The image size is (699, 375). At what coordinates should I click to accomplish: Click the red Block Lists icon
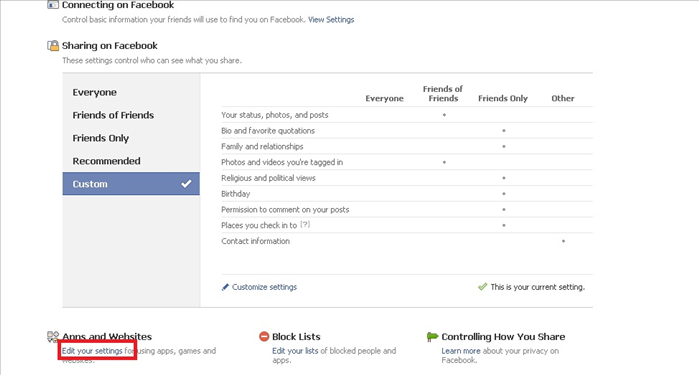tap(264, 337)
